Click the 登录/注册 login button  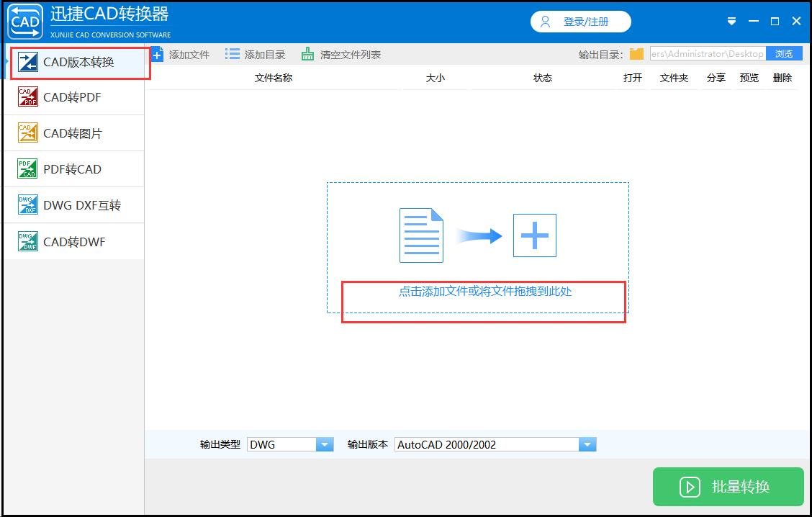pyautogui.click(x=580, y=22)
